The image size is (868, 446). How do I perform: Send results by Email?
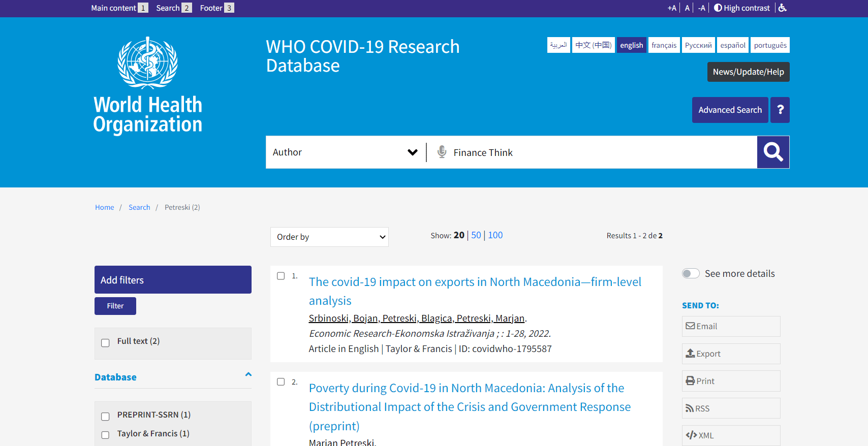pyautogui.click(x=731, y=326)
